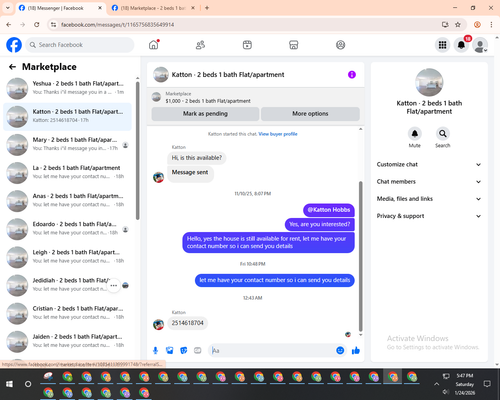Click the conversation list scrollbar

[x=138, y=151]
